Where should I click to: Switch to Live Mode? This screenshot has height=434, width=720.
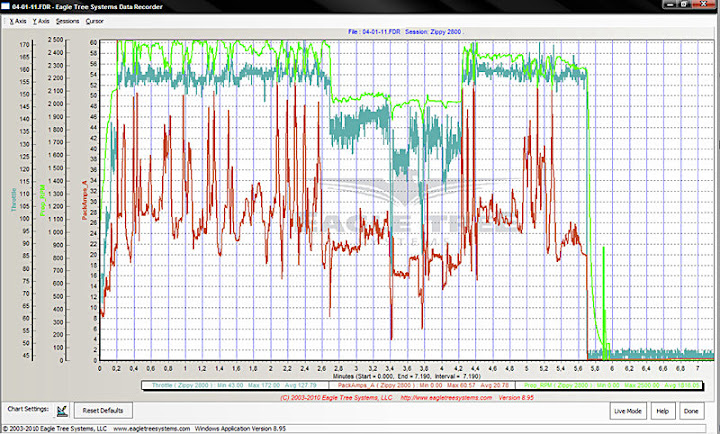[628, 411]
